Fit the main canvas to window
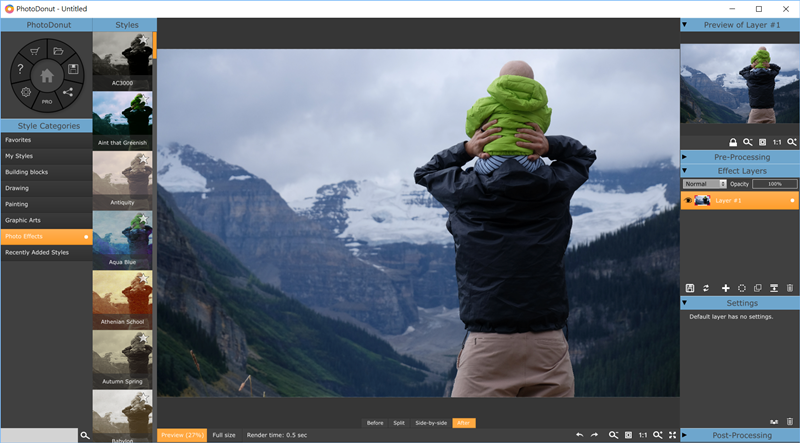The height and width of the screenshot is (443, 800). tap(629, 435)
